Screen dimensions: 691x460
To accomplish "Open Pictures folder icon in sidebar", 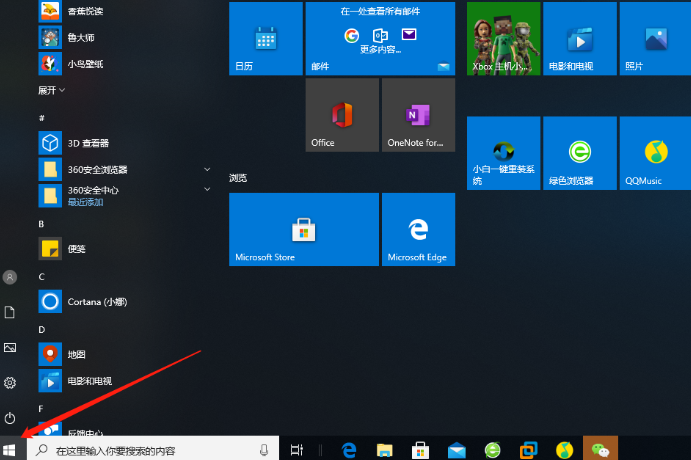I will click(10, 348).
